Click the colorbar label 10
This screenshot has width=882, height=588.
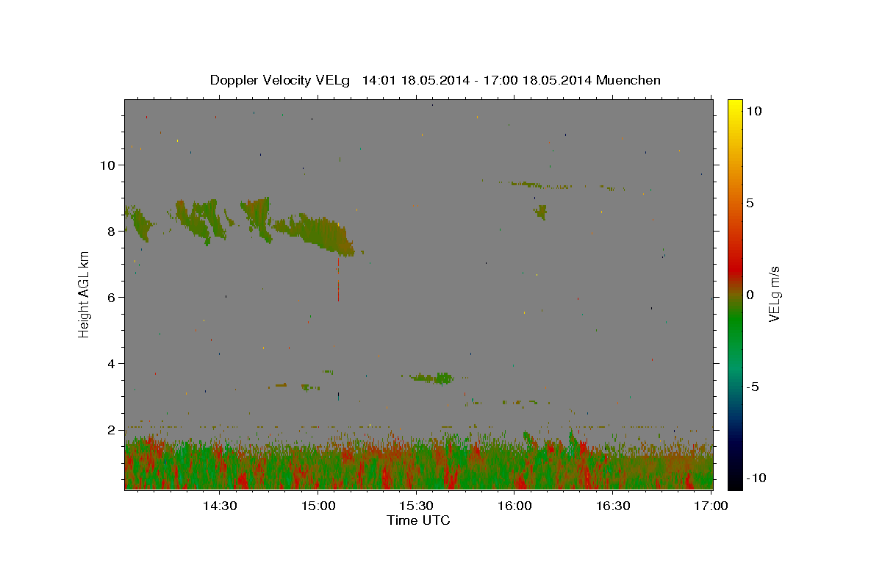pyautogui.click(x=753, y=110)
